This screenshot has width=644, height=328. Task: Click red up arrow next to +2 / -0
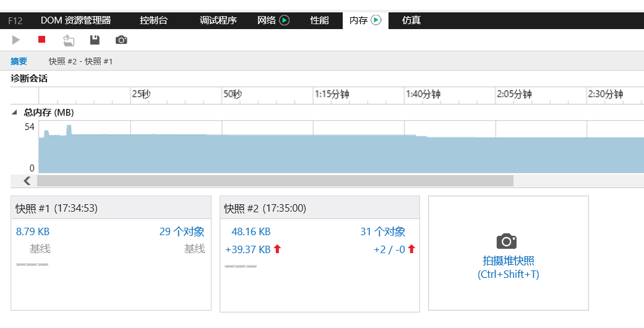pyautogui.click(x=411, y=249)
